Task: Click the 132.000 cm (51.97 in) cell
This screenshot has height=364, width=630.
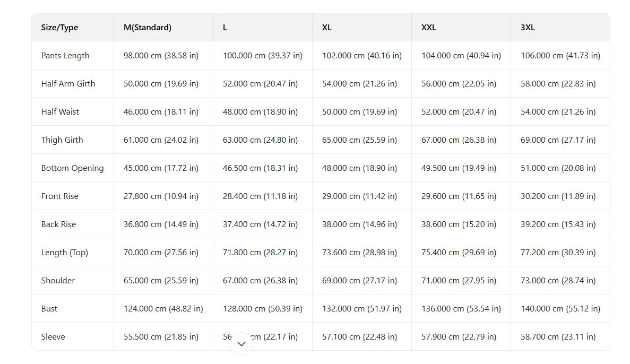Action: pos(361,309)
